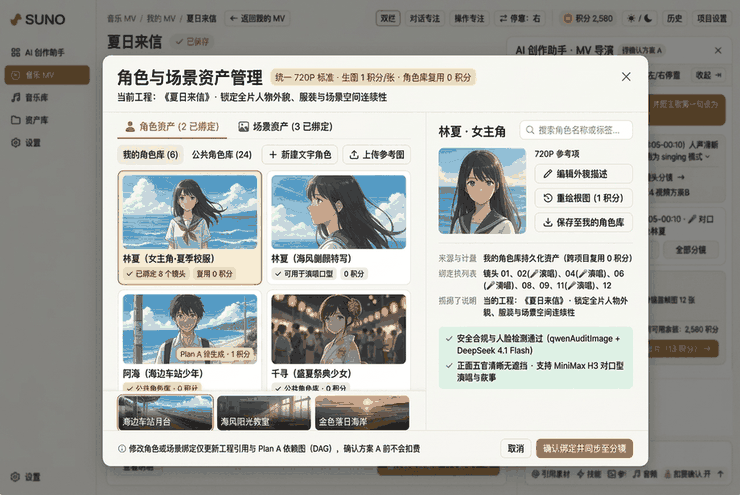The height and width of the screenshot is (495, 740).
Task: Select the 我的角色库 (6) filter
Action: coord(150,154)
